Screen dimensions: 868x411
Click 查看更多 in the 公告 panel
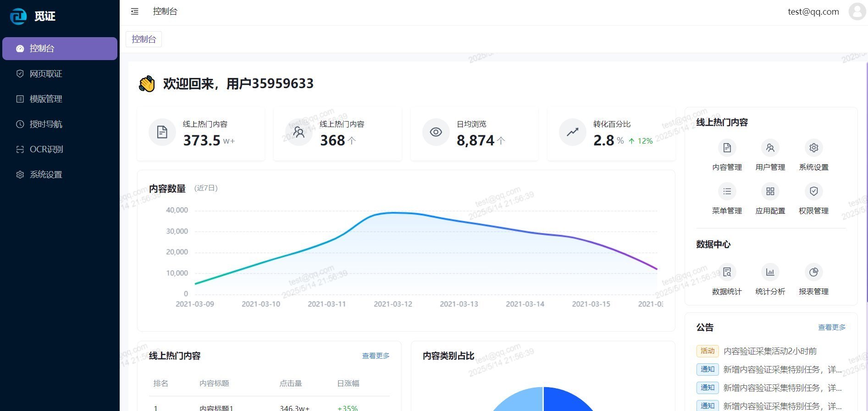831,328
